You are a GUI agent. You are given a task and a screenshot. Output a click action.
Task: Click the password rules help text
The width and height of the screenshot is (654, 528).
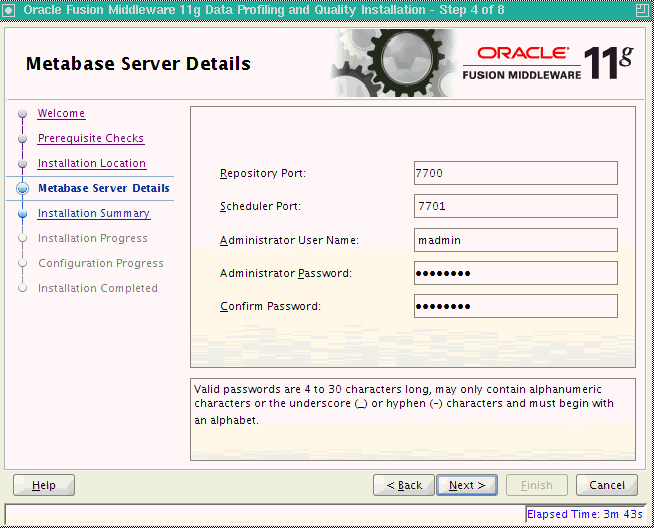coord(404,405)
